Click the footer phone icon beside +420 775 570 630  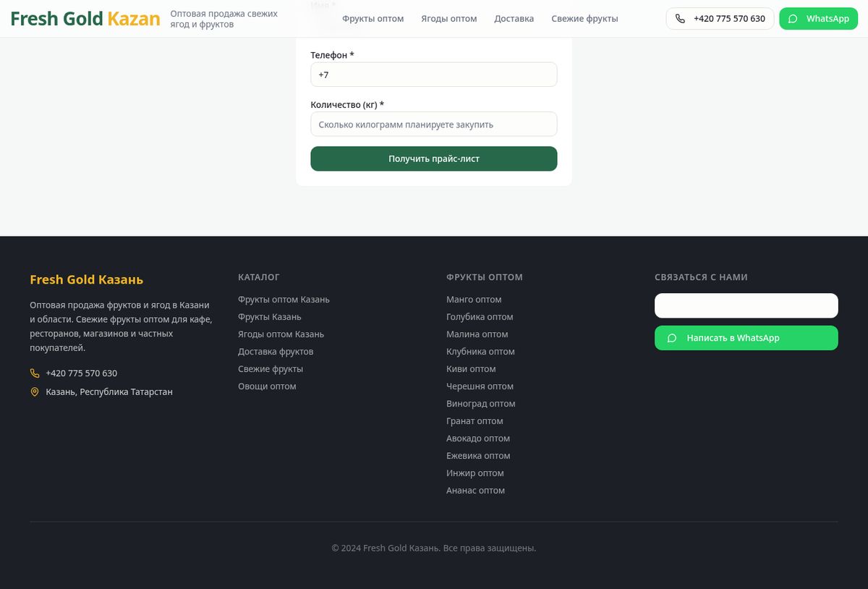point(35,373)
